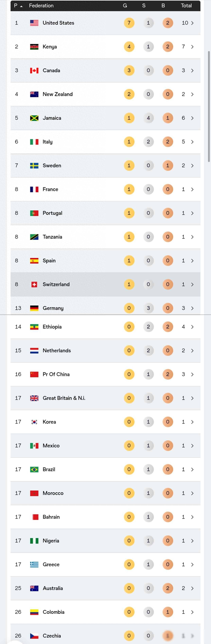Viewport: 211px width, 644px height.
Task: Click the Brazil flag icon
Action: [x=34, y=469]
